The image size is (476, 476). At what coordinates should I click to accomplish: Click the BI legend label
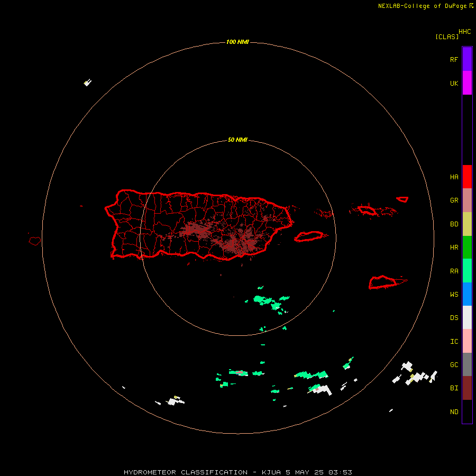(454, 388)
